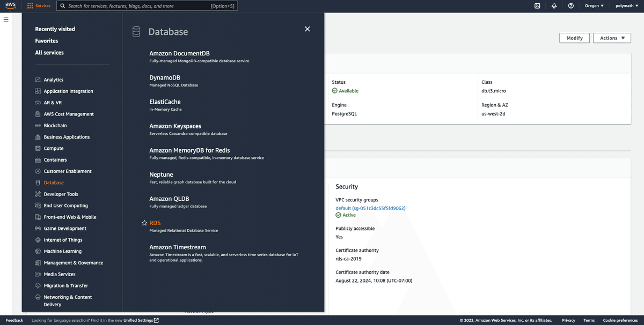Click the AWS logo home icon
The width and height of the screenshot is (644, 325).
11,6
